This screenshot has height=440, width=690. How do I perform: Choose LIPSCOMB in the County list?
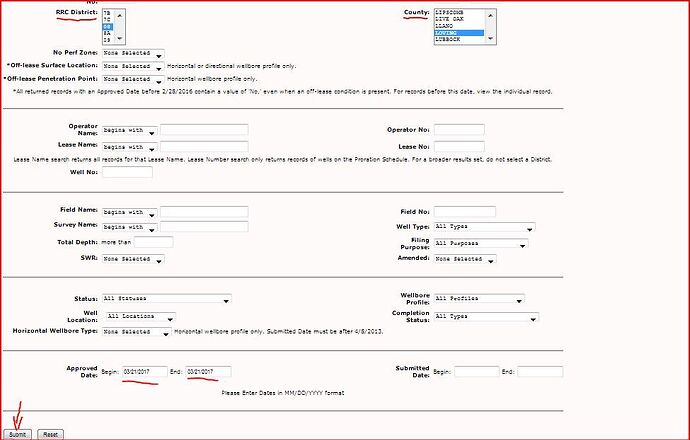(x=459, y=13)
